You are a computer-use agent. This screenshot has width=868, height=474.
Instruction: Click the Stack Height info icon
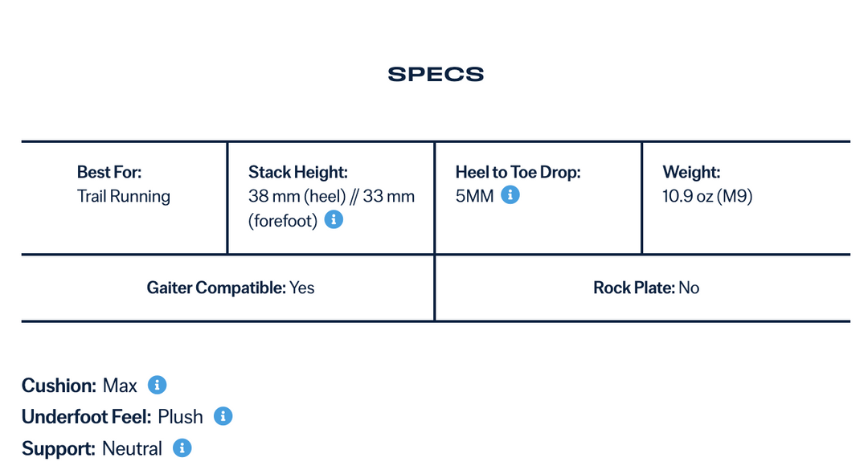coord(334,220)
